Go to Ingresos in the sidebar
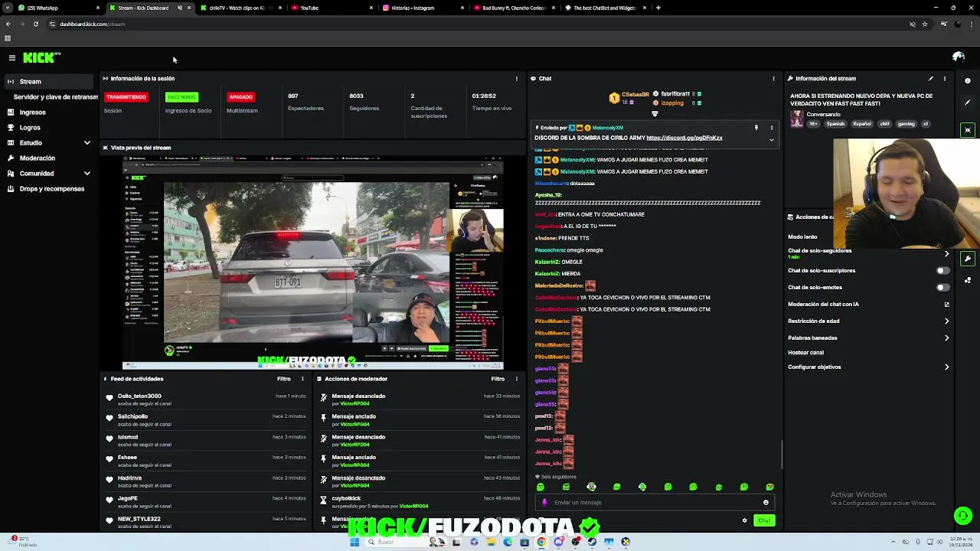Screen dimensions: 980x551 click(x=32, y=112)
